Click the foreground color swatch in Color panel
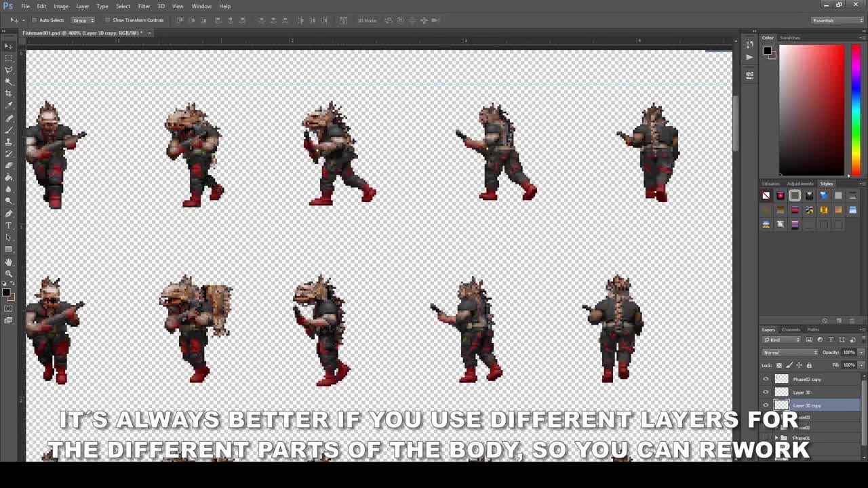This screenshot has width=868, height=488. [x=767, y=51]
